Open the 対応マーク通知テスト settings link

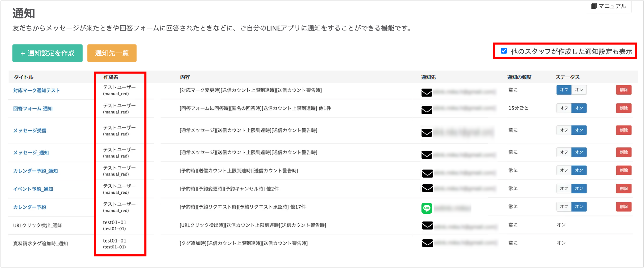(x=37, y=91)
